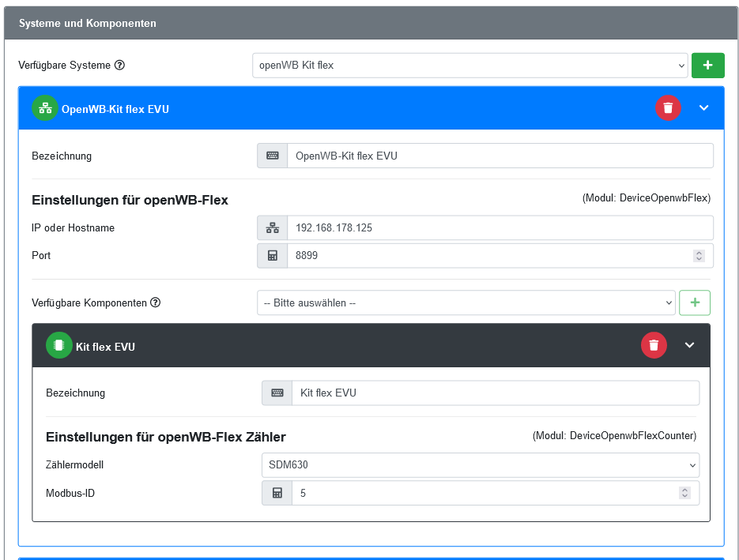This screenshot has width=739, height=560.
Task: Click the Zählermodell label
Action: point(74,465)
